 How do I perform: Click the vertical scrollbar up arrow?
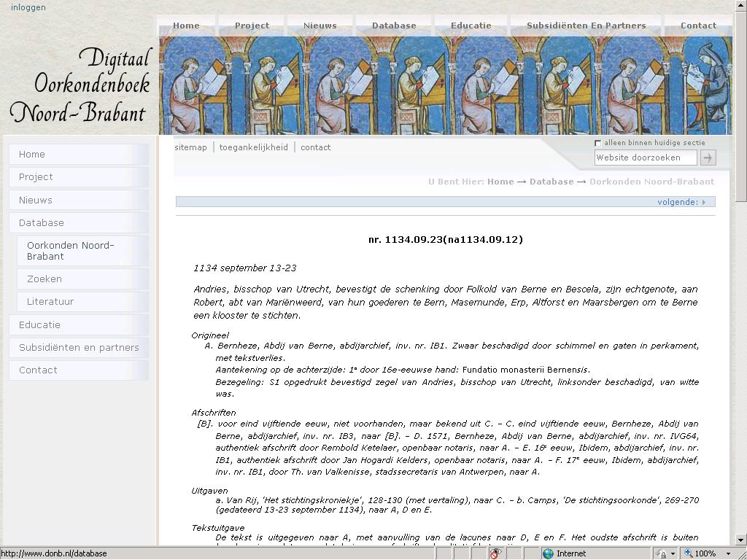coord(741,5)
